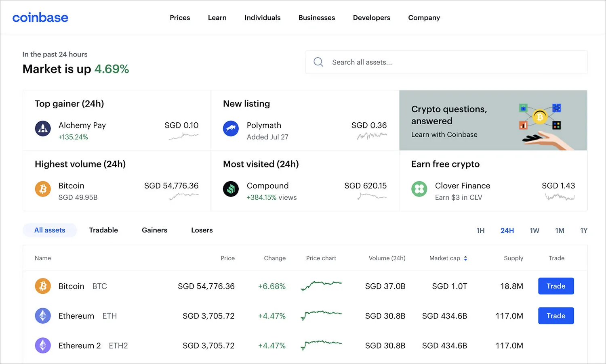Click the Bitcoin row price chart
The image size is (606, 364).
[x=321, y=286]
